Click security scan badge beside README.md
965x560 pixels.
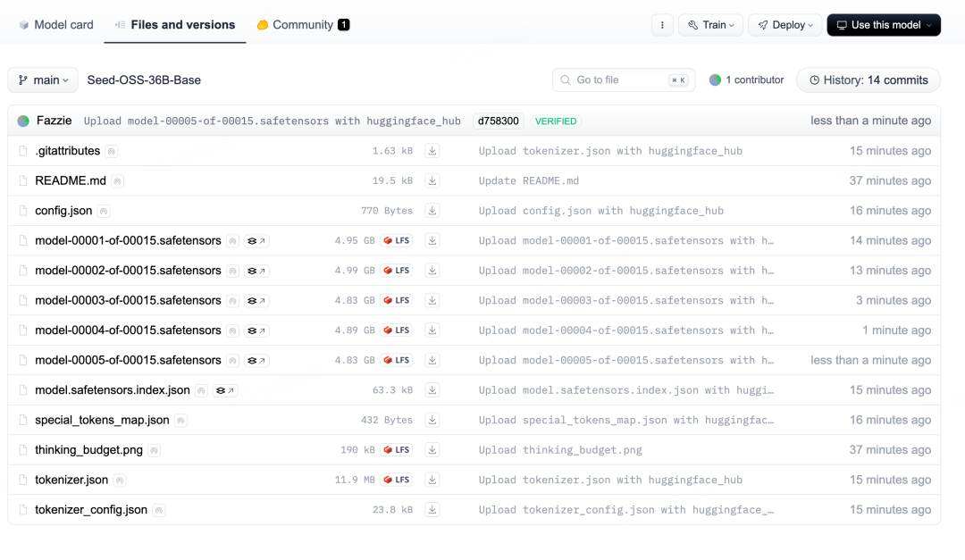coord(118,181)
